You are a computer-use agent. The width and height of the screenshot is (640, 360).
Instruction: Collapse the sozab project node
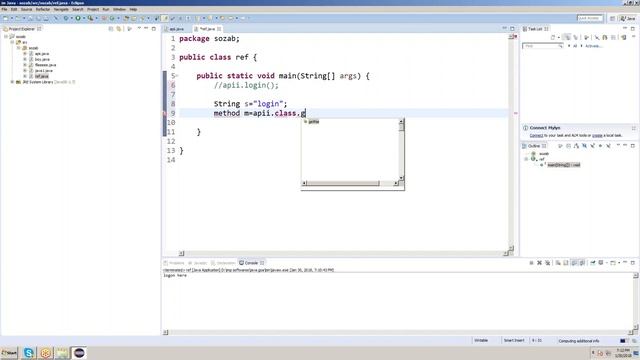point(6,37)
